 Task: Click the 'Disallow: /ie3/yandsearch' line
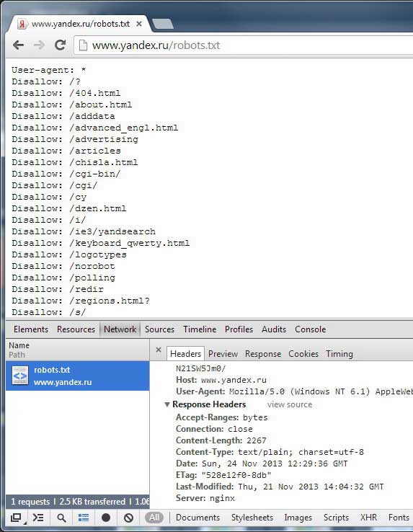(x=84, y=231)
